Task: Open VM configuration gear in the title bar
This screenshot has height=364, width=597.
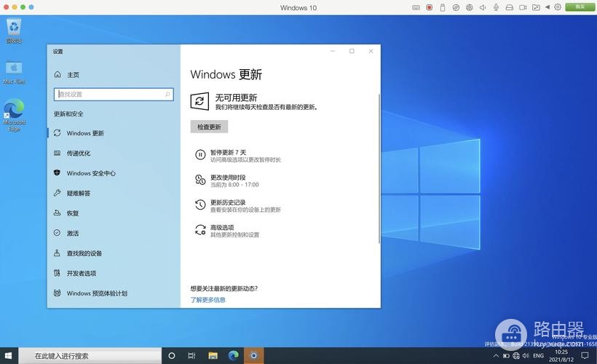Action: 558,7
